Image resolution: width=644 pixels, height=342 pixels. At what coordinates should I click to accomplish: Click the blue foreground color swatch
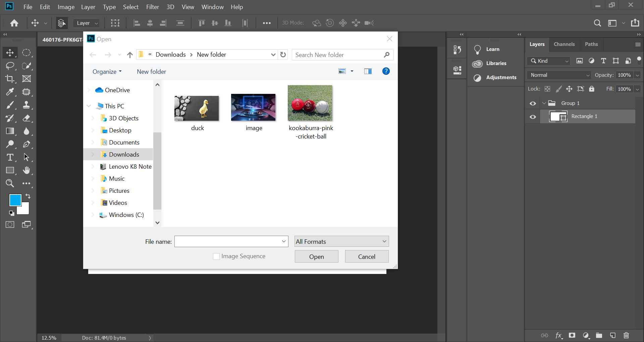(x=15, y=200)
